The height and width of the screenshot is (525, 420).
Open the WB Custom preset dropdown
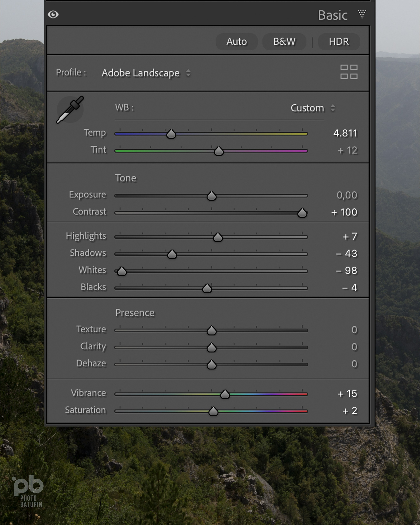click(313, 108)
